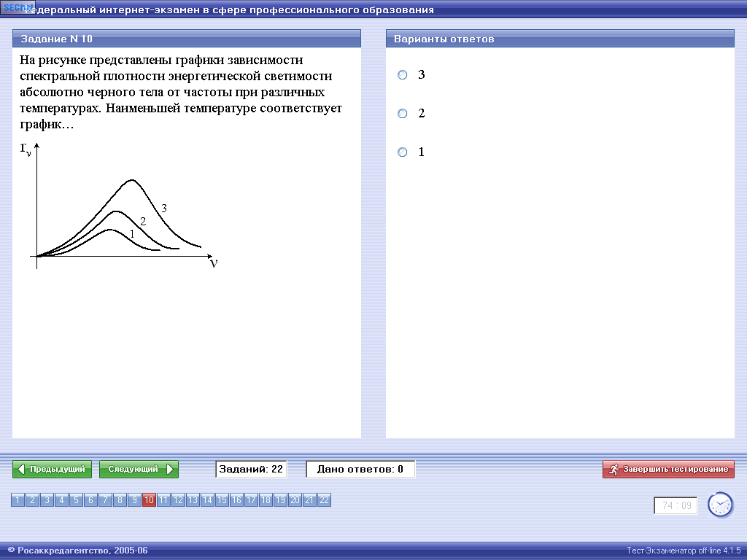747x560 pixels.
Task: Click the Тест-Экзаменатор off-line 4.1.5 version text
Action: (684, 551)
